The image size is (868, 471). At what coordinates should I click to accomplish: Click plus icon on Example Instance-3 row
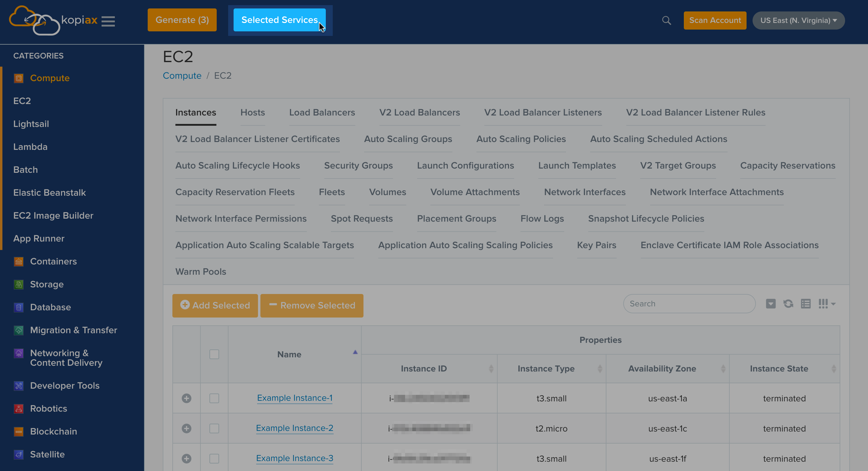(186, 459)
